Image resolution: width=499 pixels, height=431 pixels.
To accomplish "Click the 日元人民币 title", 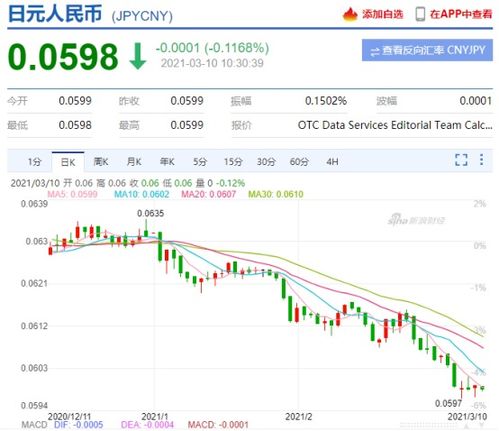I will pyautogui.click(x=55, y=14).
